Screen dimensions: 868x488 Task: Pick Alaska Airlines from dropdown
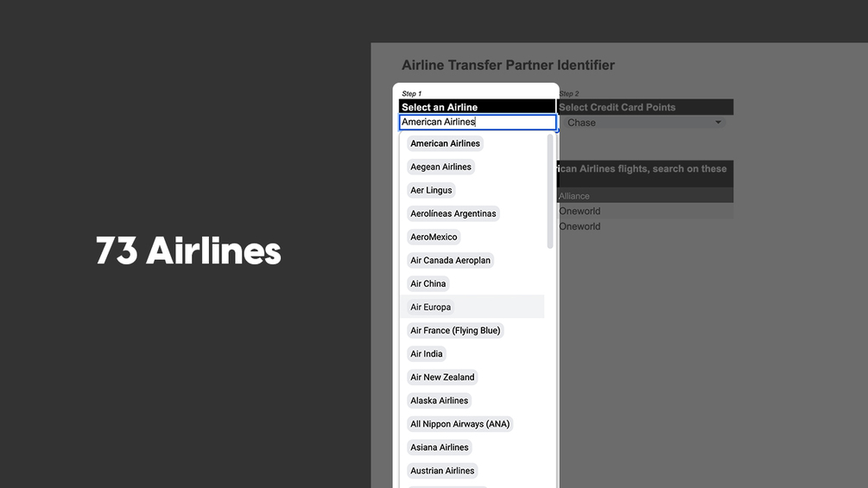(439, 401)
